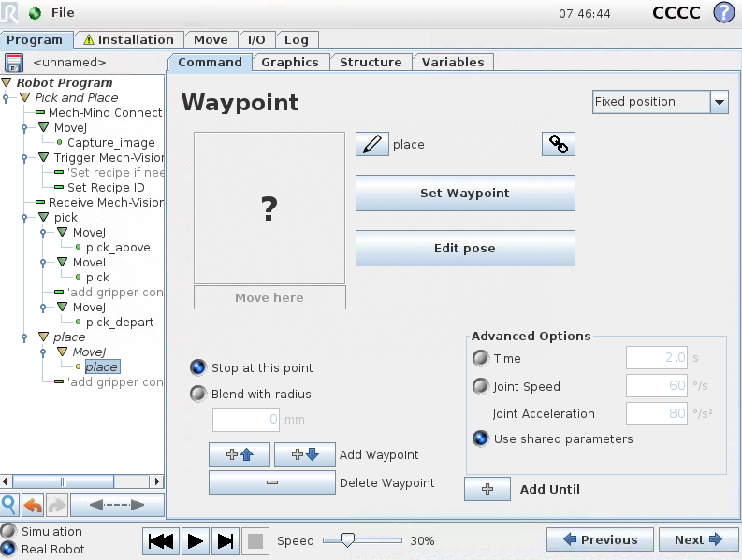Viewport: 742px width, 560px height.
Task: Click the magnifier search icon
Action: (x=9, y=505)
